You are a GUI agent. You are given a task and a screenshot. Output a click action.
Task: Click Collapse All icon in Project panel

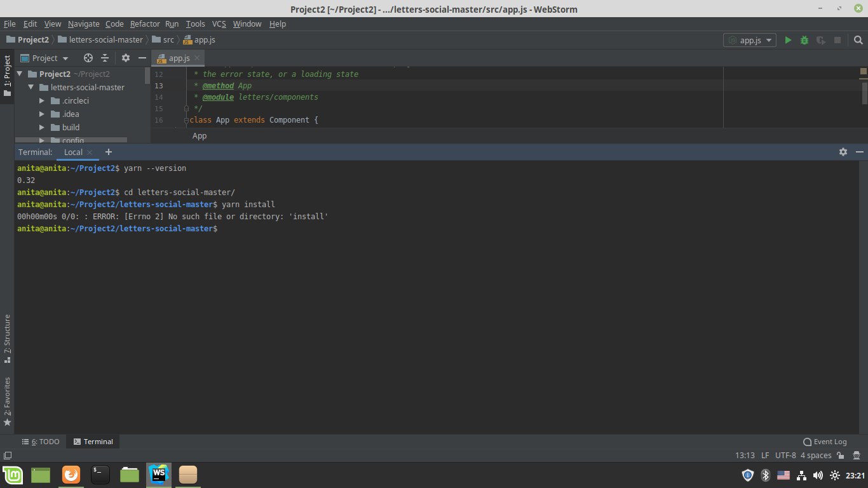pyautogui.click(x=105, y=58)
